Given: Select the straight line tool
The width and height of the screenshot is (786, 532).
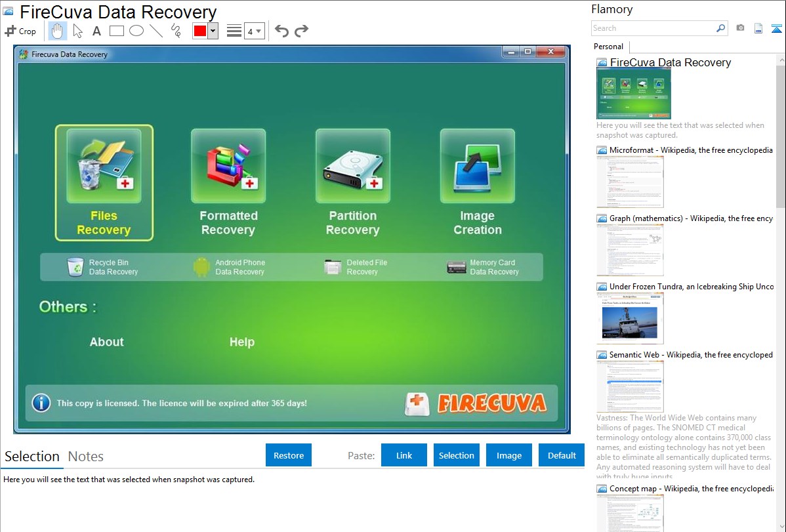Looking at the screenshot, I should [156, 31].
